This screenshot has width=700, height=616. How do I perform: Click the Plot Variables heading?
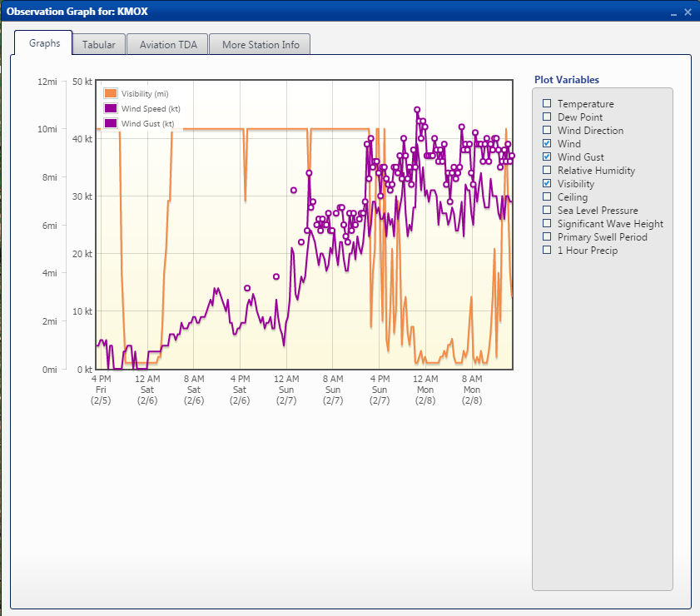click(x=567, y=80)
